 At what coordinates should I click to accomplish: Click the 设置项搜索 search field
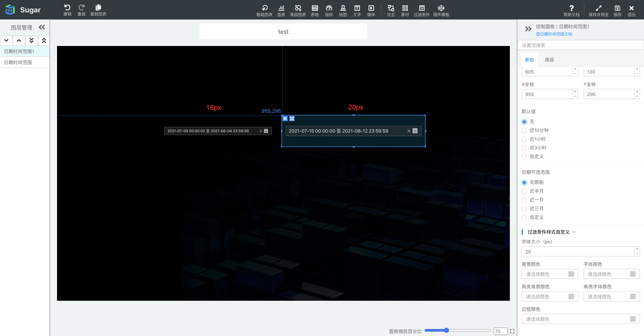pyautogui.click(x=580, y=45)
